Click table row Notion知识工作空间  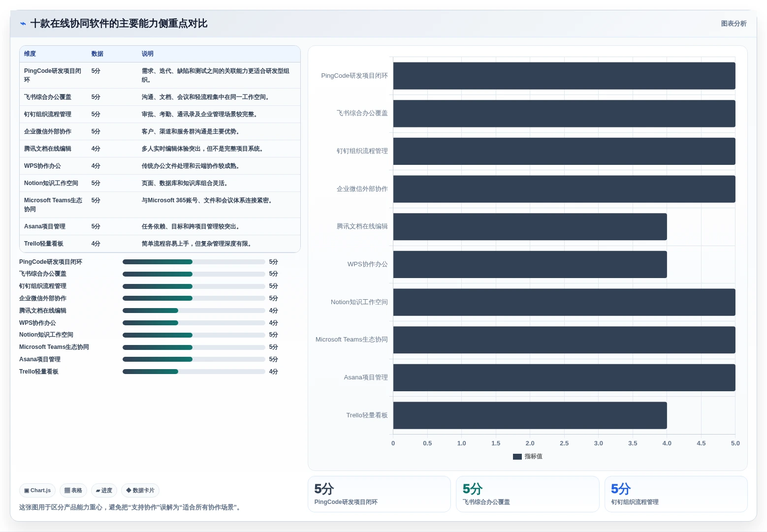point(160,183)
